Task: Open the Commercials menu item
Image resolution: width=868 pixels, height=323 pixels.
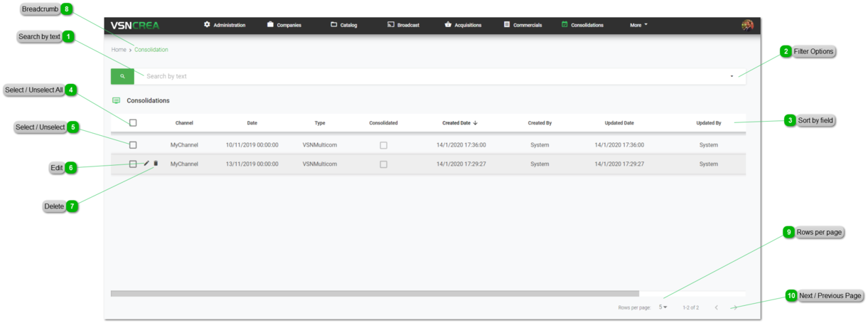Action: pos(523,25)
